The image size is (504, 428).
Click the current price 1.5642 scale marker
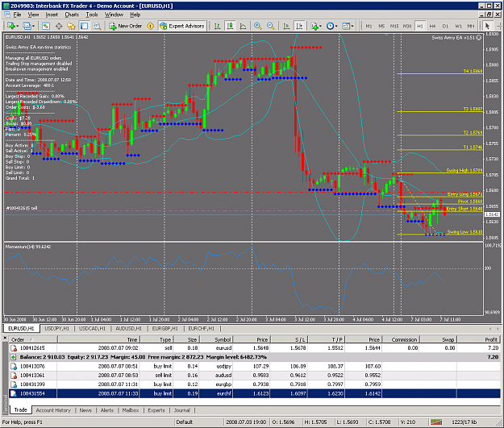point(492,214)
